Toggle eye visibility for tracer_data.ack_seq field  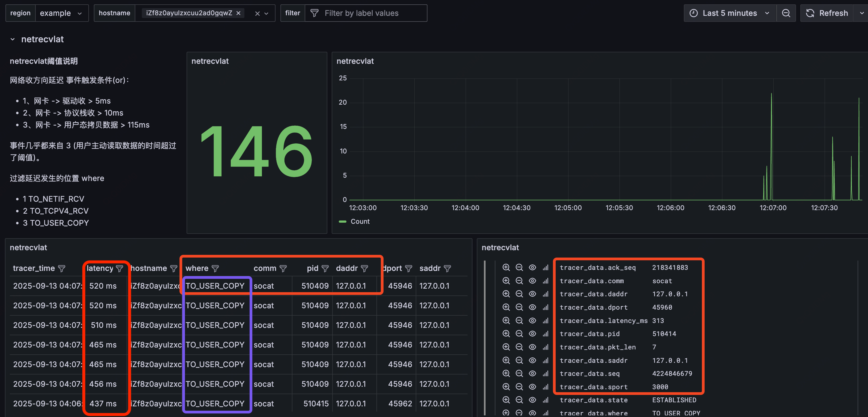point(532,267)
